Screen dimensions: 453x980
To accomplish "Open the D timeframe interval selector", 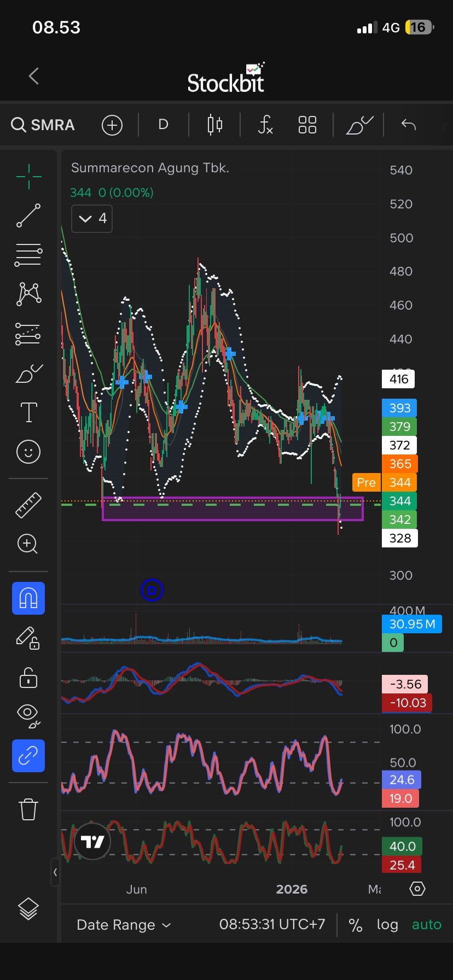I will (x=163, y=125).
